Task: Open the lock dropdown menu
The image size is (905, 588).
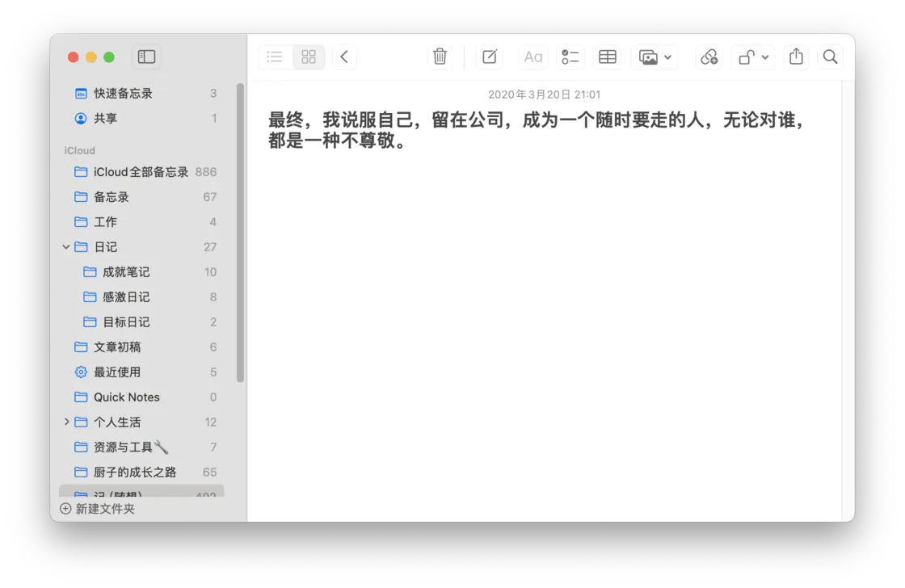Action: pos(752,57)
